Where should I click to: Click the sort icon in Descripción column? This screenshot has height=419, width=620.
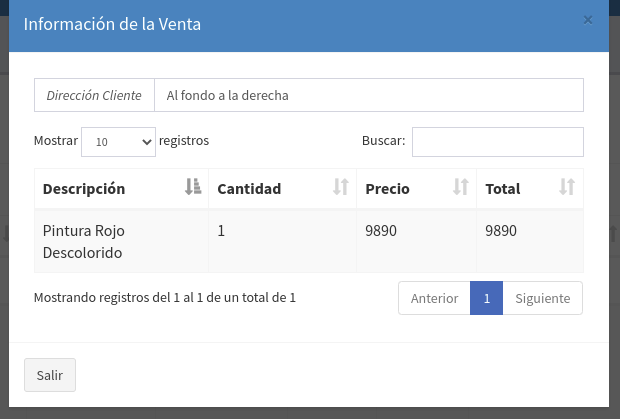click(193, 187)
